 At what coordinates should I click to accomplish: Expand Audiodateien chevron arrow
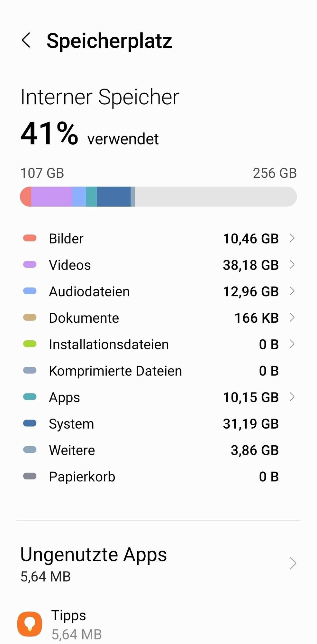(292, 291)
